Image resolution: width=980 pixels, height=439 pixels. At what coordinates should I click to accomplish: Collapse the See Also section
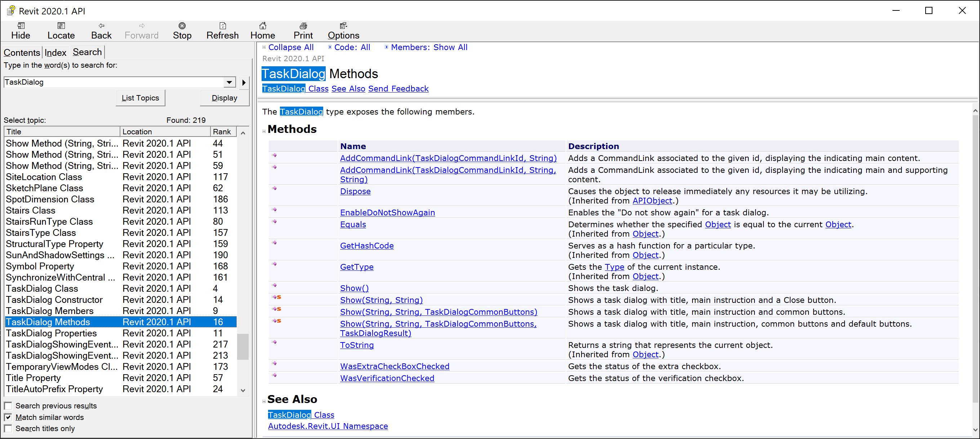tap(264, 401)
